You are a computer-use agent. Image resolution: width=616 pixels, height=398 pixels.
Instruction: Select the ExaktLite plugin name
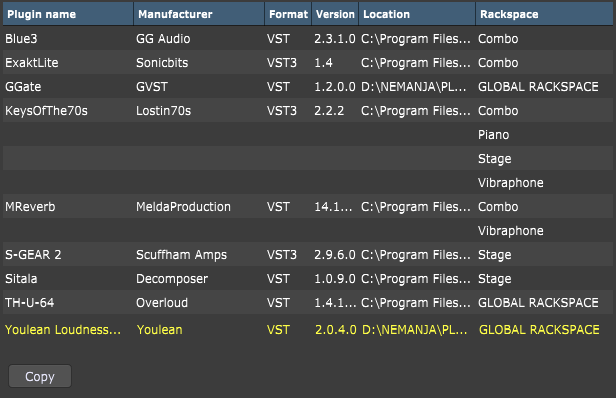[32, 63]
